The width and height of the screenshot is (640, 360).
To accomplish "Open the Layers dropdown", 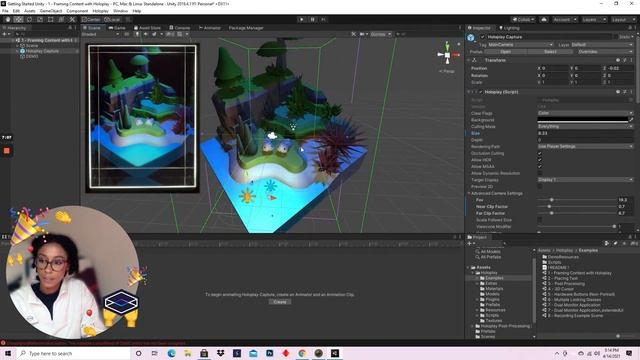I will click(594, 19).
